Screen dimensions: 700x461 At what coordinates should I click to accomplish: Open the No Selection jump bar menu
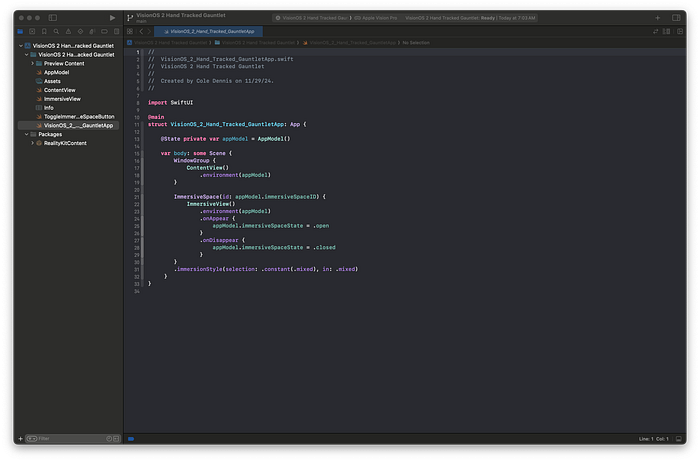(416, 43)
